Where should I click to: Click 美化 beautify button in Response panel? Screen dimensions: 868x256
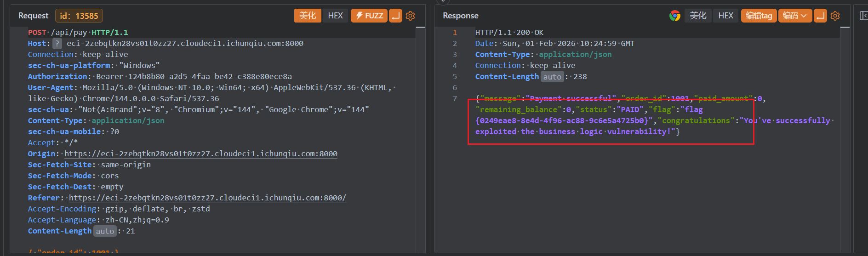(x=698, y=16)
